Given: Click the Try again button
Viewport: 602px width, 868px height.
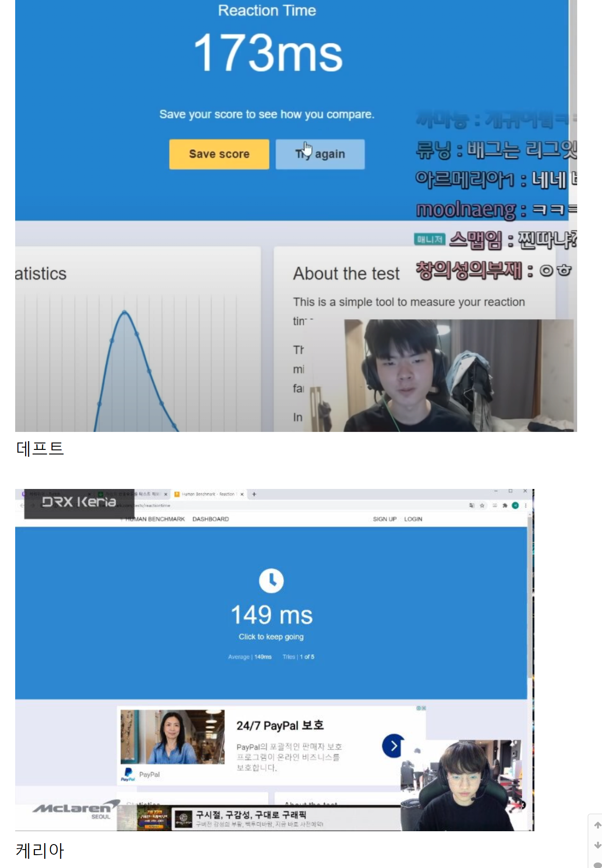Looking at the screenshot, I should [x=320, y=154].
